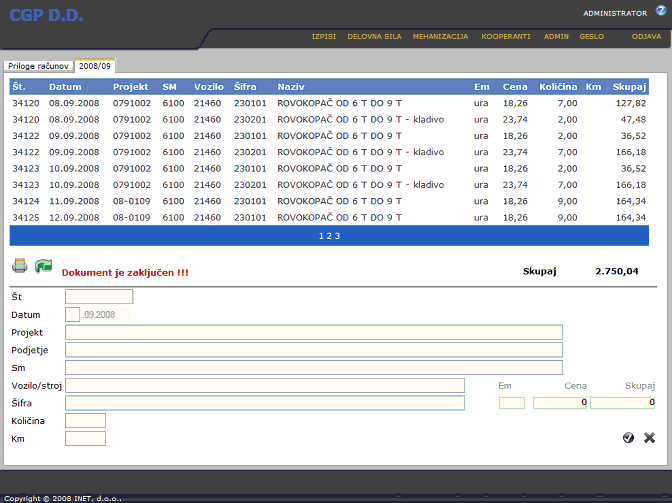672x503 pixels.
Task: Focus the Podjetje input field
Action: [314, 350]
